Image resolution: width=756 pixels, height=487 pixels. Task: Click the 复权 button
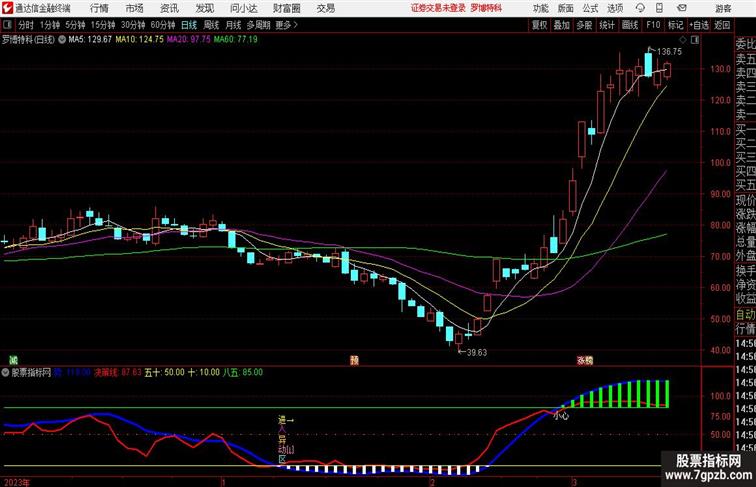click(539, 25)
